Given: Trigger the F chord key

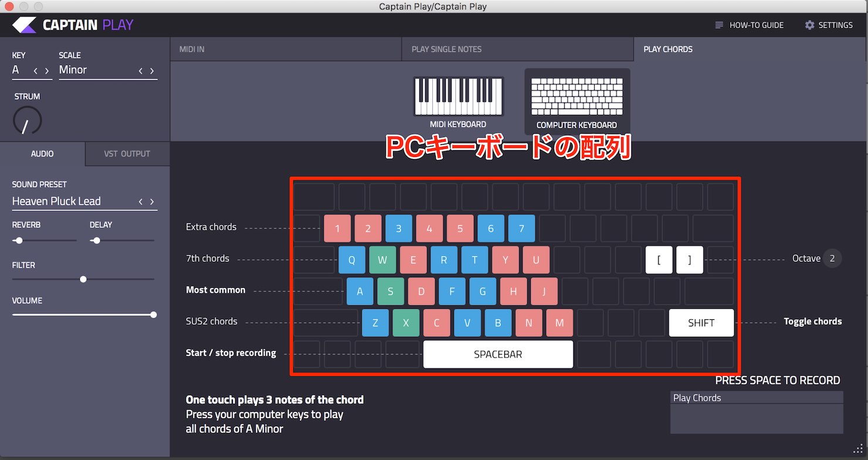Looking at the screenshot, I should pos(452,291).
